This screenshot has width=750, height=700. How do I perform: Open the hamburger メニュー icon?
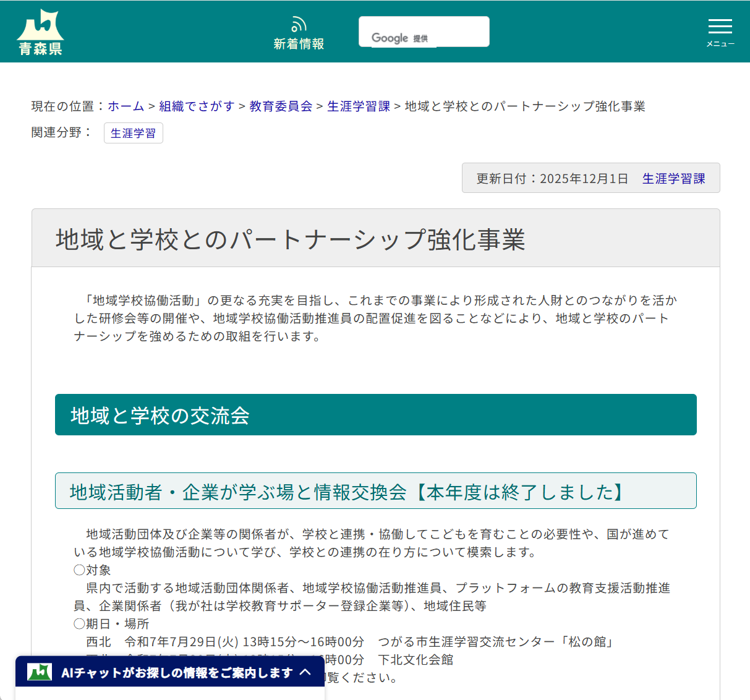720,26
